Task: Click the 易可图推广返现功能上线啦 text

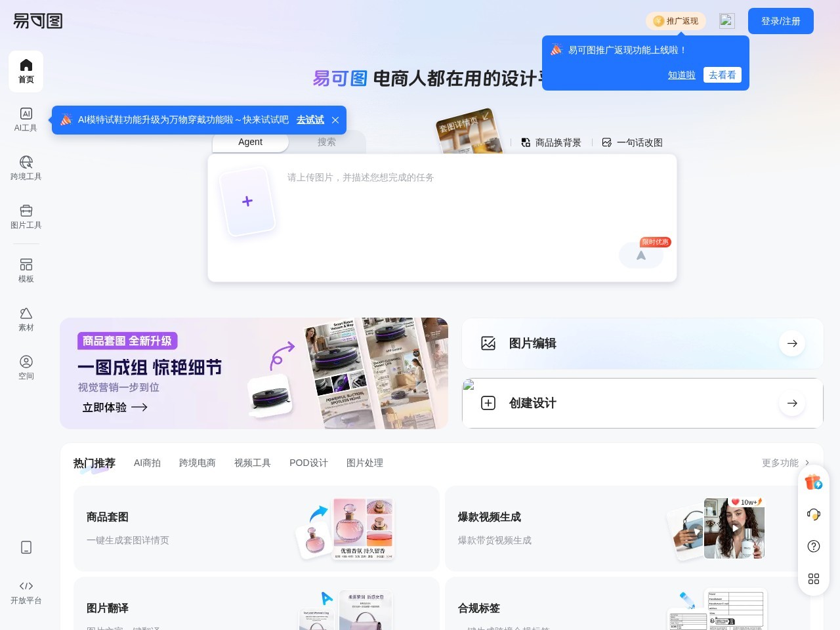Action: point(627,50)
